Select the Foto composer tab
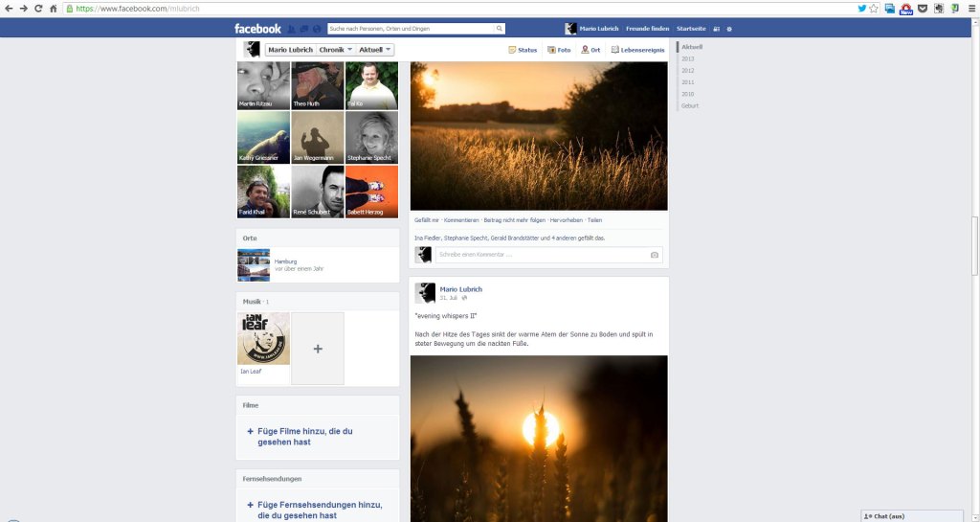 click(559, 50)
